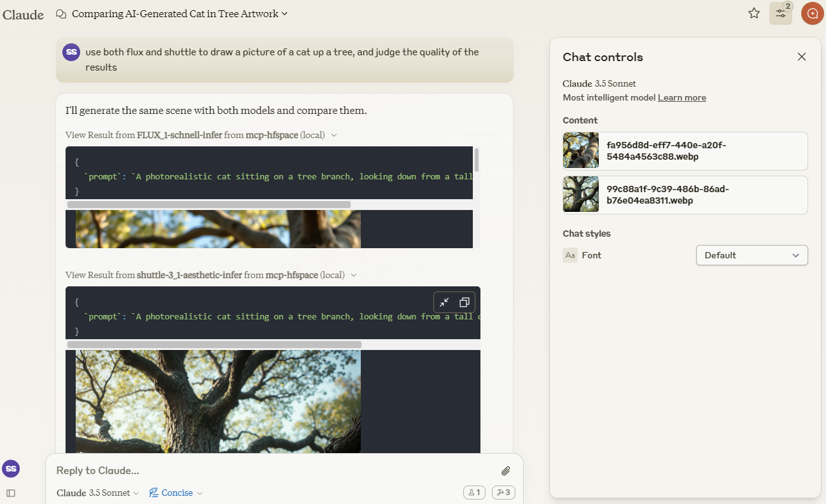Click horizontal scrollbar of FLUX code block
This screenshot has width=826, height=504.
click(209, 205)
